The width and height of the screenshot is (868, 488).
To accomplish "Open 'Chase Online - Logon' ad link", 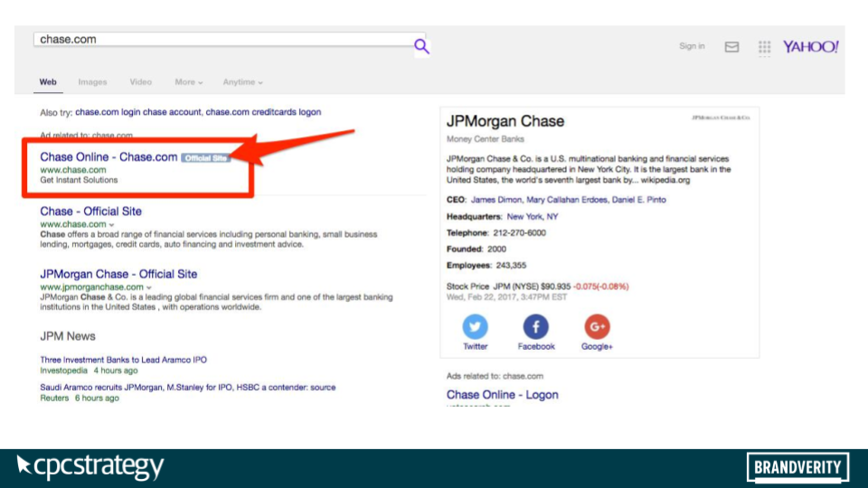I will pos(502,395).
